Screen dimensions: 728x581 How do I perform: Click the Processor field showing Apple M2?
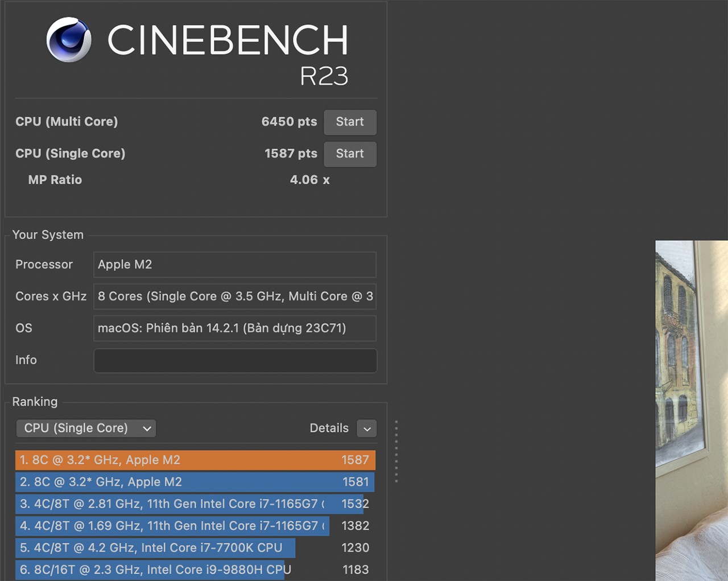tap(235, 265)
